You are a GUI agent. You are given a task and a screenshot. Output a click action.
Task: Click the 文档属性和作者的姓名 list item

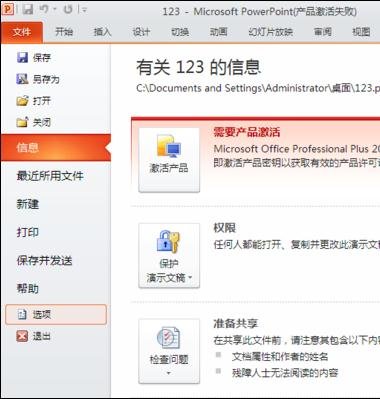coord(280,357)
